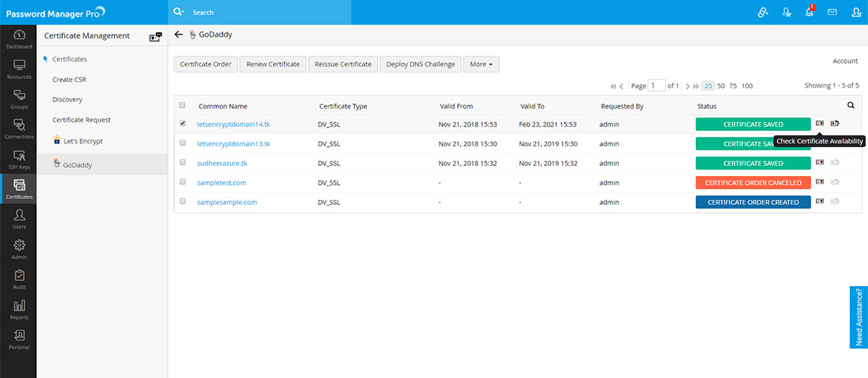
Task: Tick the sampletest.com row checkbox
Action: click(182, 182)
